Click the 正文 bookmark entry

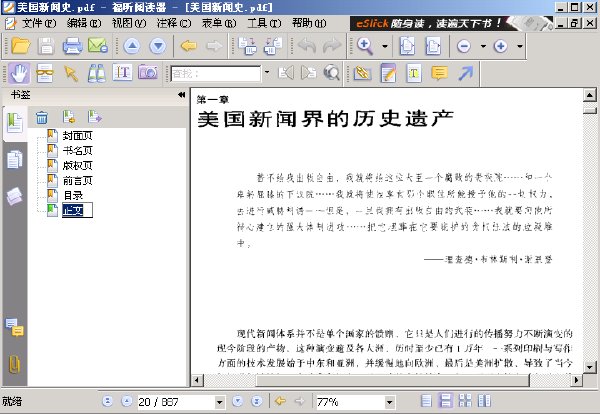pos(77,210)
